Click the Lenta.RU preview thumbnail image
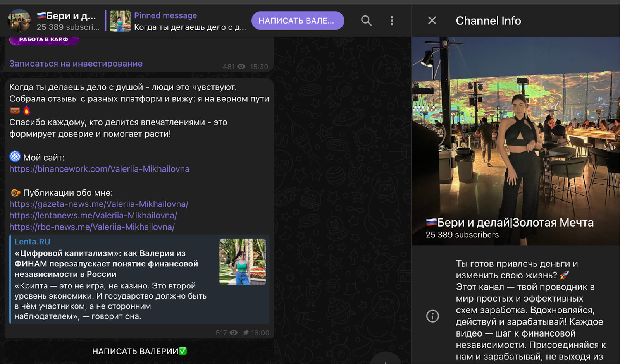620x364 pixels. 243,261
